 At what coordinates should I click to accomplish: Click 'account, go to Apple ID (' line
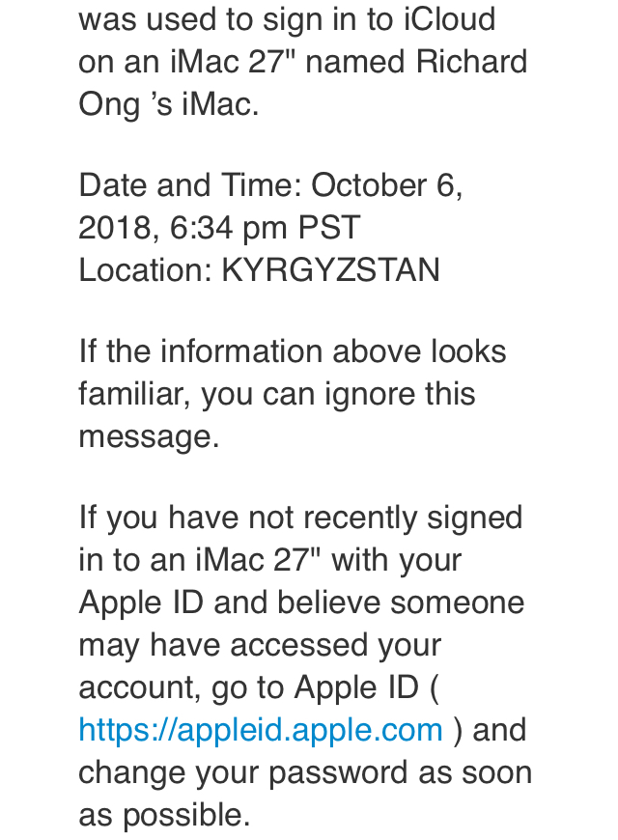pos(259,687)
